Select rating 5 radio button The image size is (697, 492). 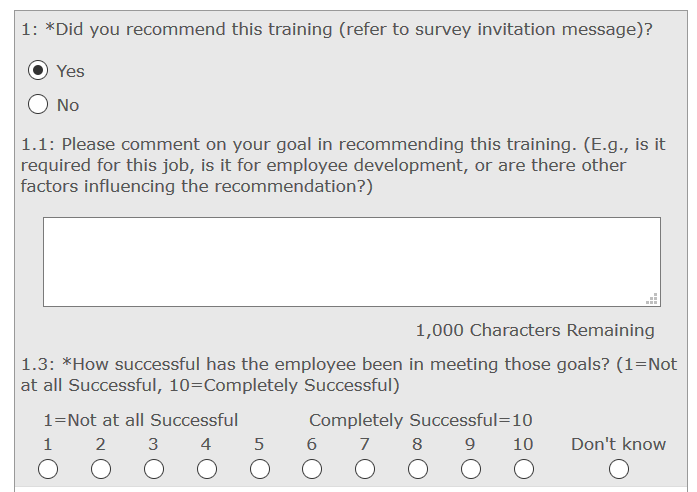pyautogui.click(x=260, y=469)
